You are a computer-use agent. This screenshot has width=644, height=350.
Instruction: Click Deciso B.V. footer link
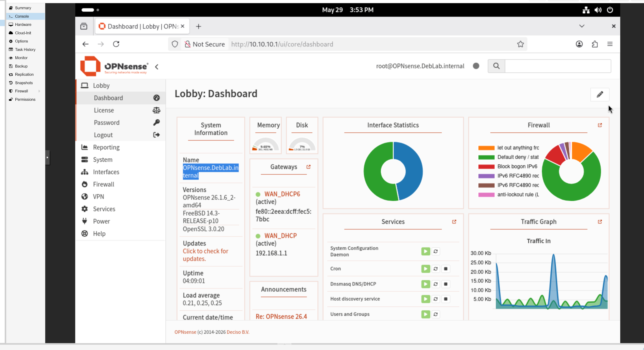pyautogui.click(x=238, y=332)
